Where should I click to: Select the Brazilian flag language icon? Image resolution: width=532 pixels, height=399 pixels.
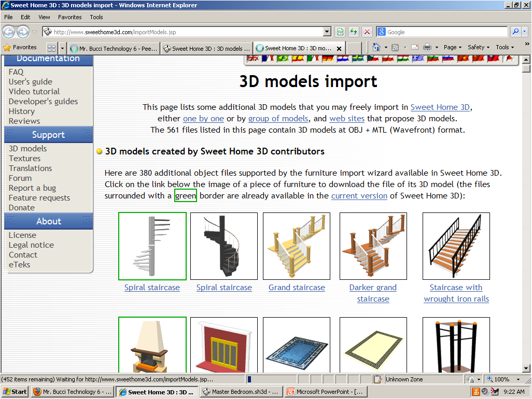tap(283, 59)
